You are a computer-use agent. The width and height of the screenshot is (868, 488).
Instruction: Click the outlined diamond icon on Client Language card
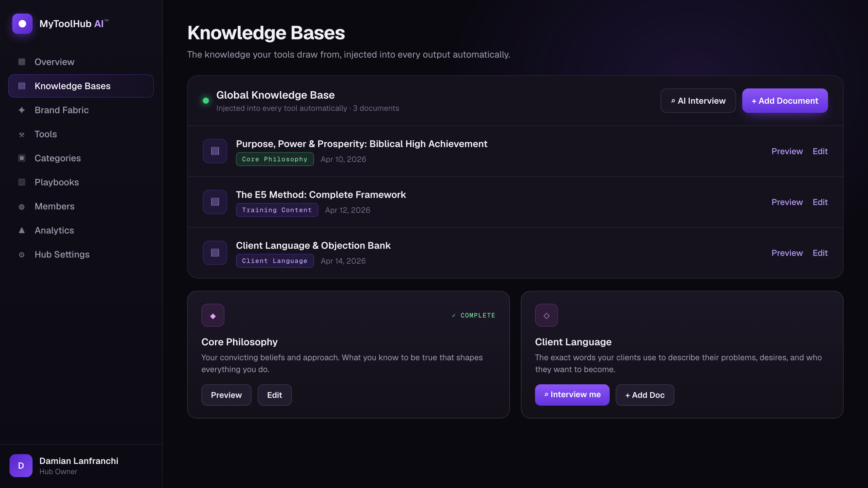pyautogui.click(x=547, y=315)
